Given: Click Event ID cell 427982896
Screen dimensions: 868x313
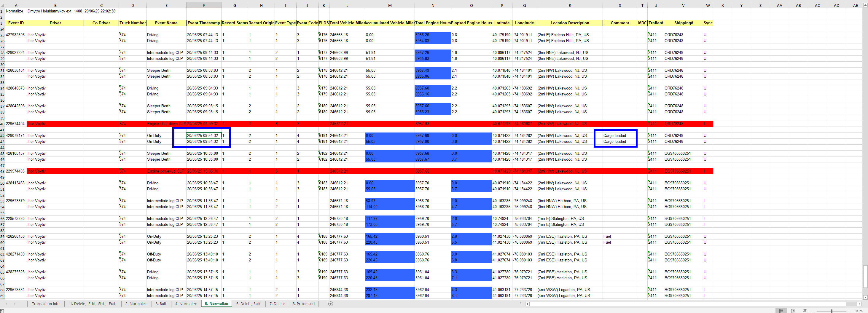Looking at the screenshot, I should pyautogui.click(x=16, y=35).
